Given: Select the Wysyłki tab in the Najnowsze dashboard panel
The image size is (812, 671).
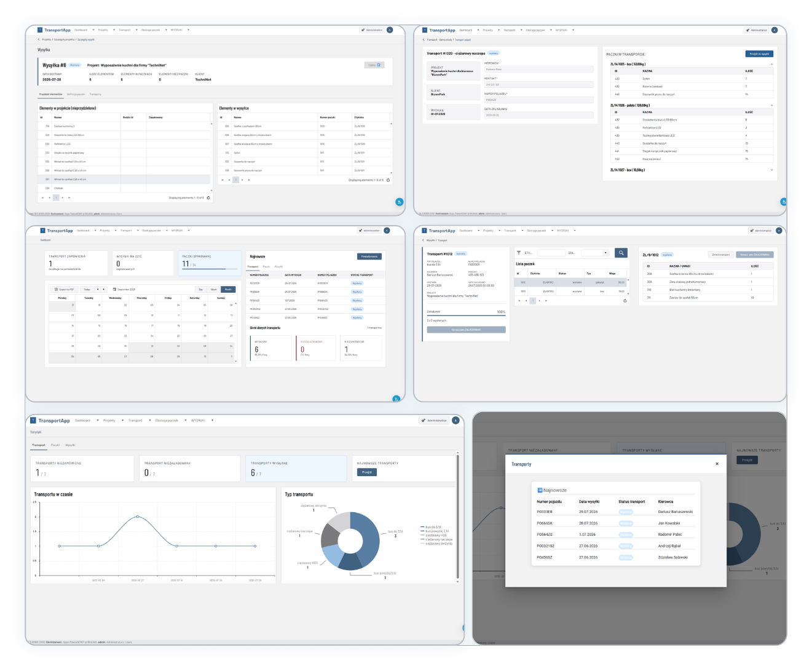Looking at the screenshot, I should click(x=278, y=266).
